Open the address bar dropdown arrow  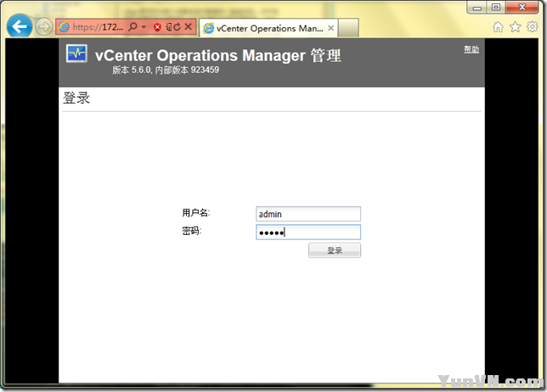tap(144, 27)
